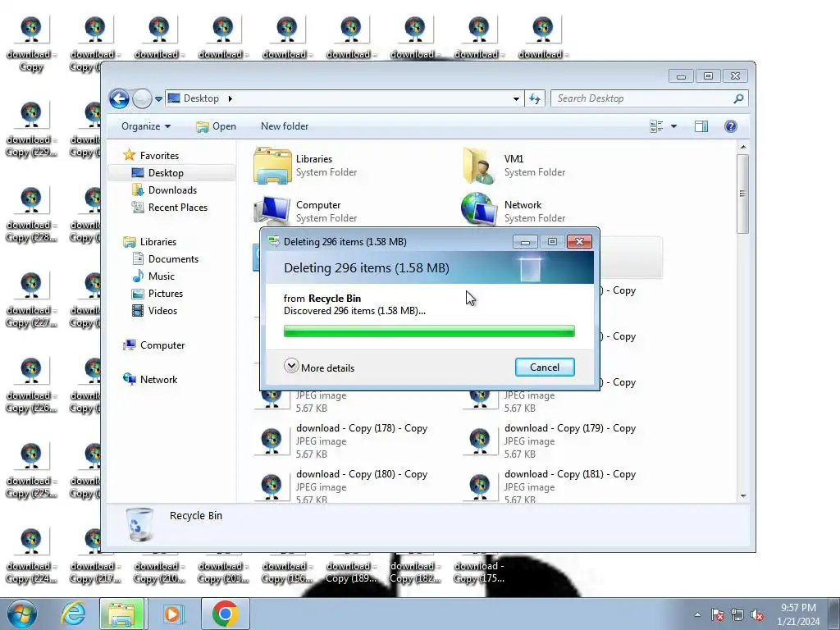
Task: Select download - Copy (179) - Copy file
Action: pos(549,441)
